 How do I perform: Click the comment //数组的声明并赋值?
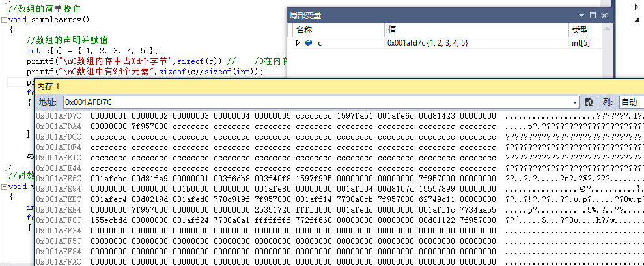(x=67, y=40)
